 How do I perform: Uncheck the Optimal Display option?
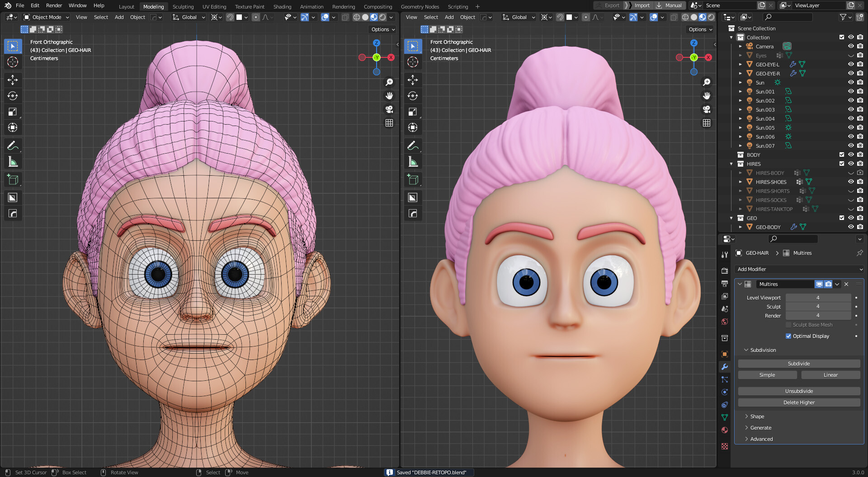[788, 336]
